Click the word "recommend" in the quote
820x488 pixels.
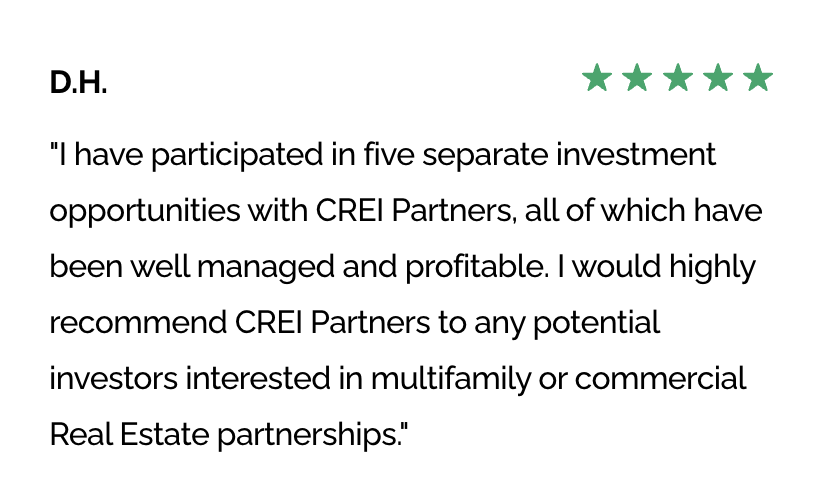[x=137, y=324]
